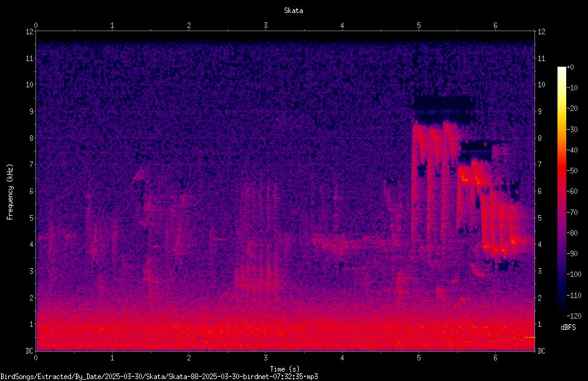Click the "-20" value on the color scale
This screenshot has width=588, height=381.
[x=572, y=109]
